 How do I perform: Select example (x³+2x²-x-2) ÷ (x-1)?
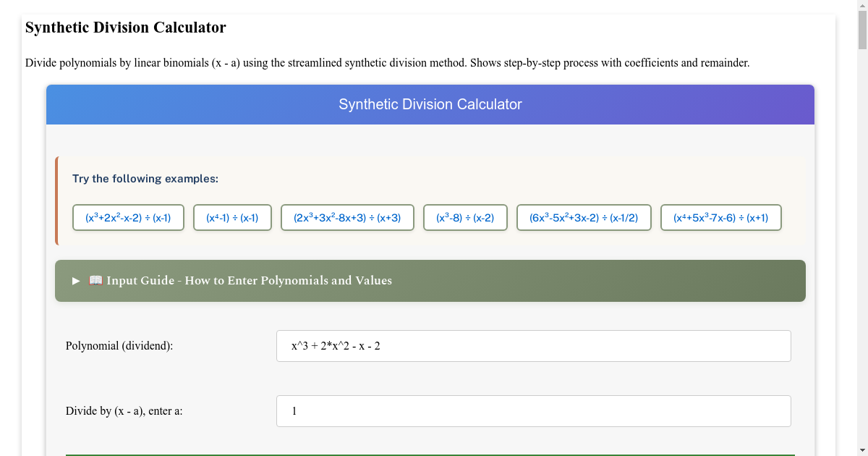128,217
